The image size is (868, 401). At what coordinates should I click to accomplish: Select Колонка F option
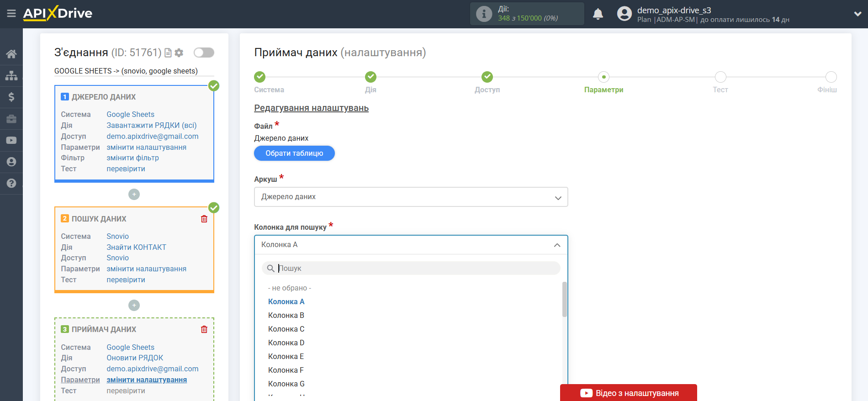click(x=286, y=370)
